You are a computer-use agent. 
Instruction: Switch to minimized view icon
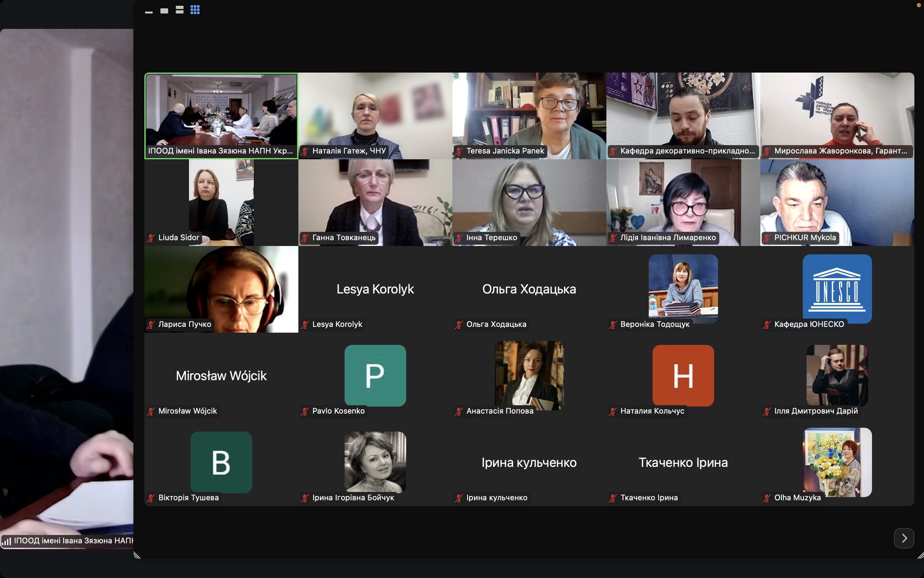149,12
